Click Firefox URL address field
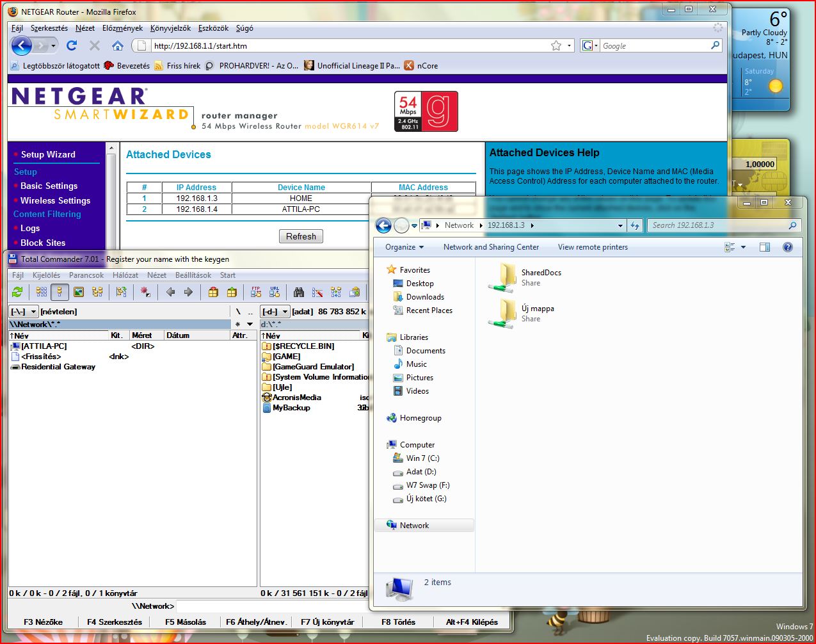Viewport: 816px width, 644px height. click(349, 45)
